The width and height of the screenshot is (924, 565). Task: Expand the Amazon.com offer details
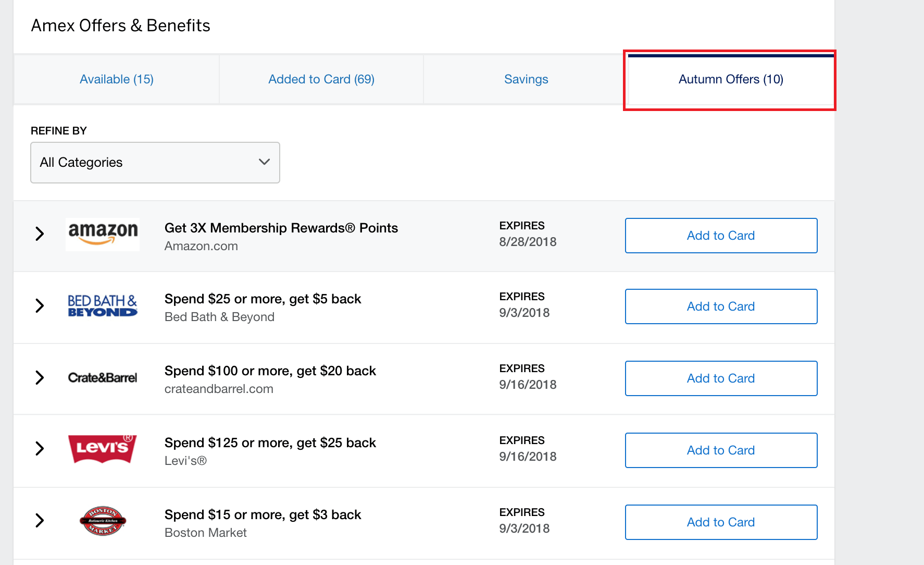(x=40, y=234)
